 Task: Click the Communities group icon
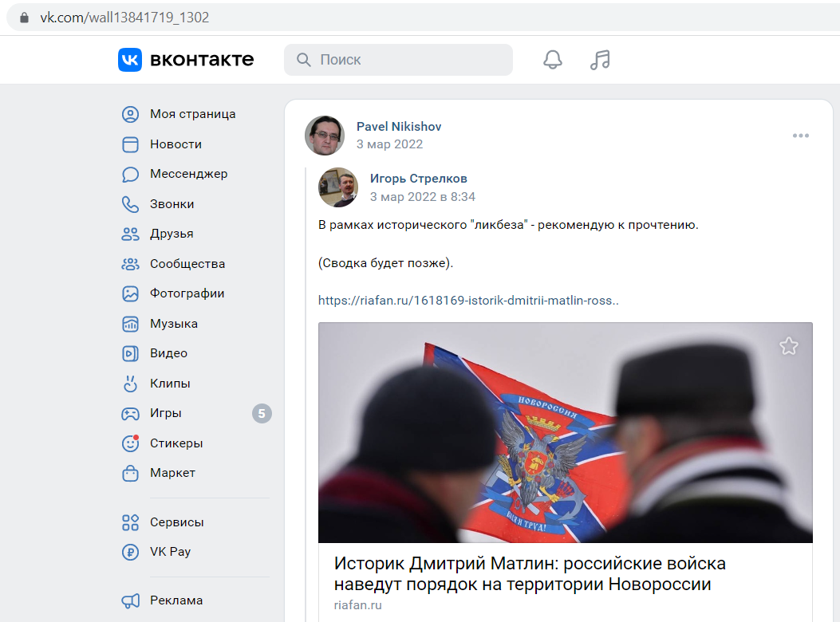click(x=130, y=264)
